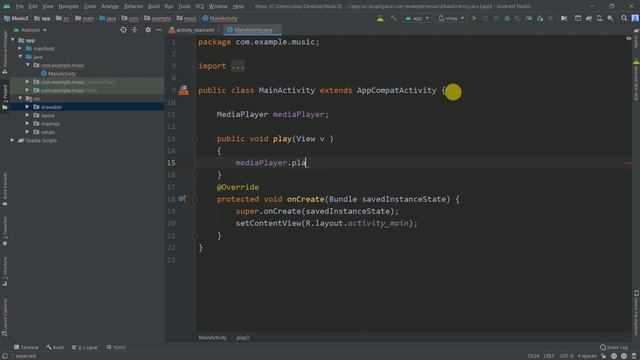640x360 pixels.
Task: Click the Music2 breadcrumb in navigation bar
Action: click(x=16, y=18)
